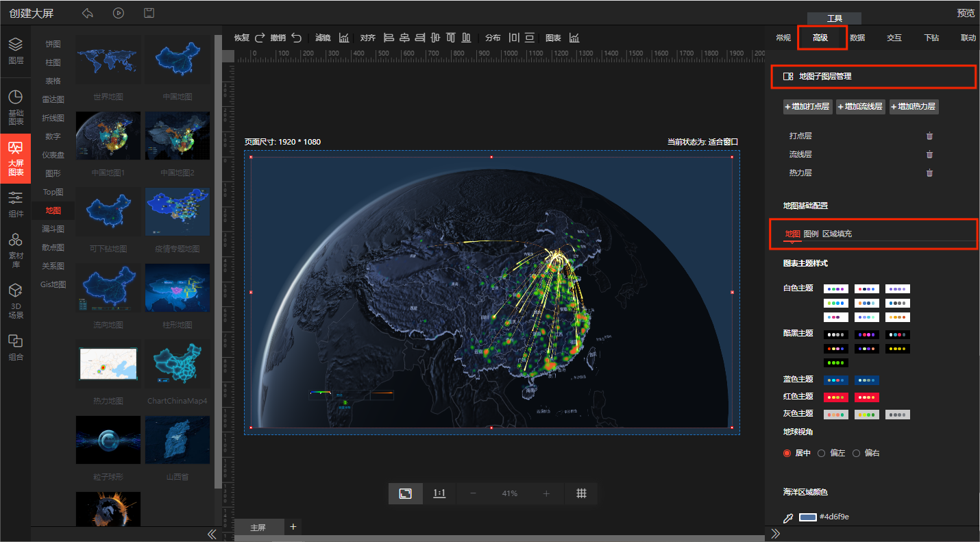Click the 撤销 undo arrow icon
The width and height of the screenshot is (980, 542).
[x=296, y=38]
